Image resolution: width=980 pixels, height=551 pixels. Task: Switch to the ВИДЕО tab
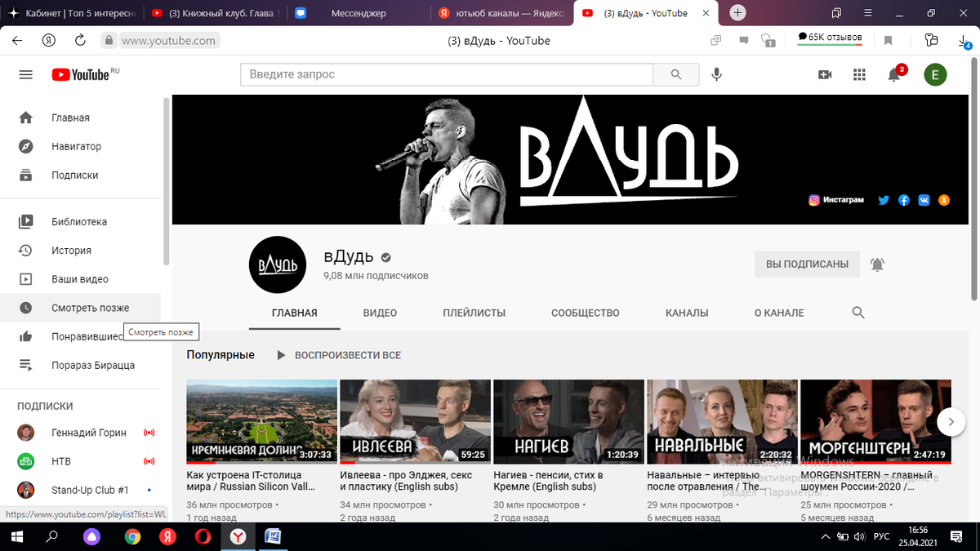pyautogui.click(x=380, y=313)
